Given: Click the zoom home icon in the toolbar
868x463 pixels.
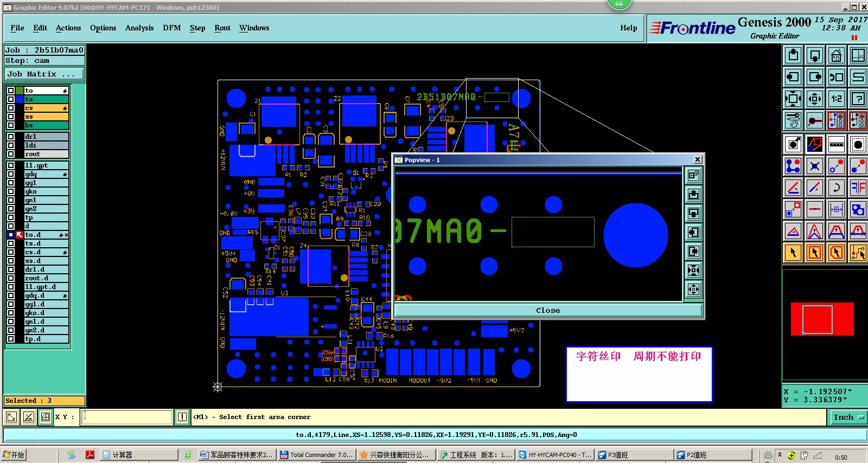Looking at the screenshot, I should 837,55.
